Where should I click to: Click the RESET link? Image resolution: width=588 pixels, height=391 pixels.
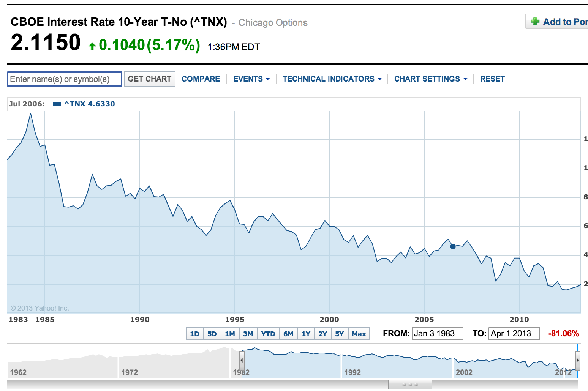tap(492, 79)
